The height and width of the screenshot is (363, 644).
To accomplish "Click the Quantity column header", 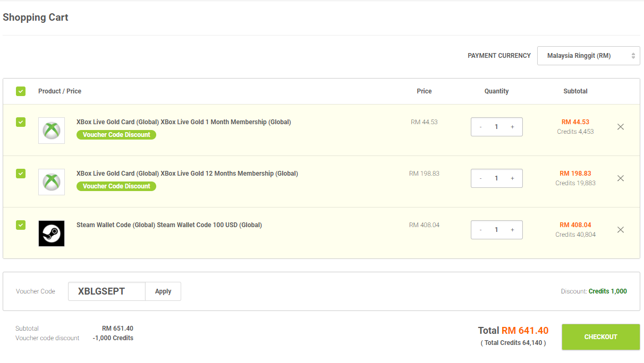I will coord(497,91).
